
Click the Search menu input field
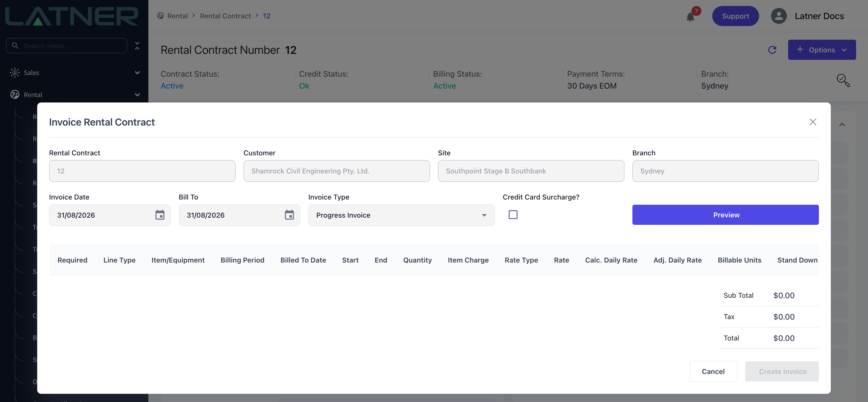point(66,45)
